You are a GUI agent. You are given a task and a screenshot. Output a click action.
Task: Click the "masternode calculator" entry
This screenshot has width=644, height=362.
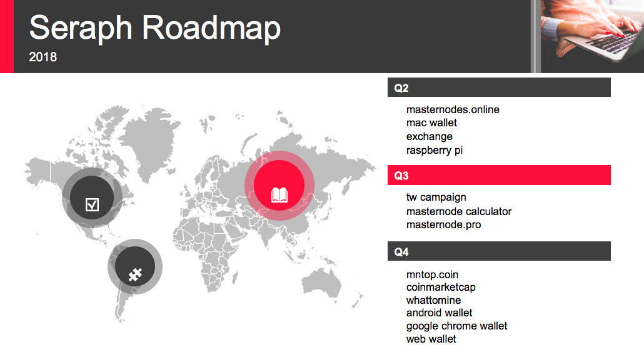(x=459, y=211)
